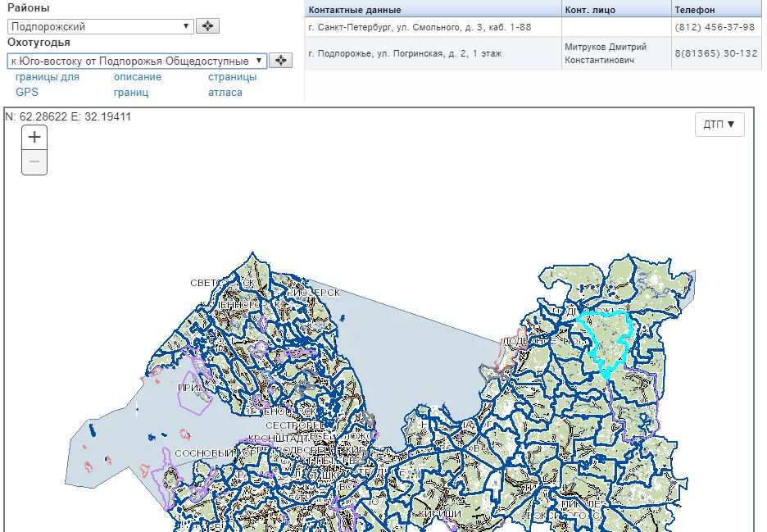Viewport: 767px width, 532px height.
Task: Open the 'страницы атласа' link
Action: pyautogui.click(x=232, y=84)
